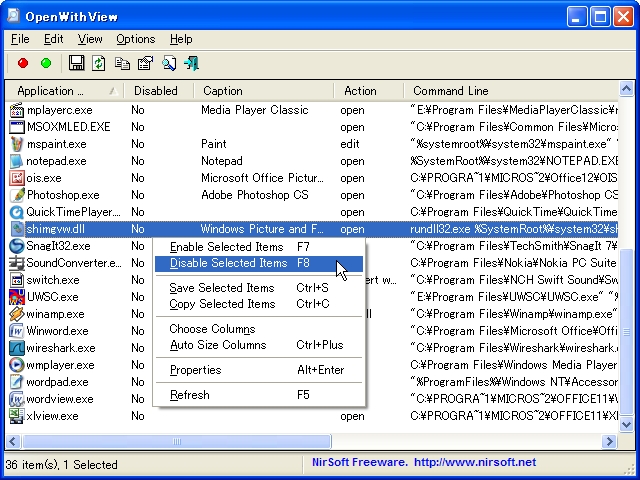Choose Properties in context menu
The image size is (640, 480).
259,370
